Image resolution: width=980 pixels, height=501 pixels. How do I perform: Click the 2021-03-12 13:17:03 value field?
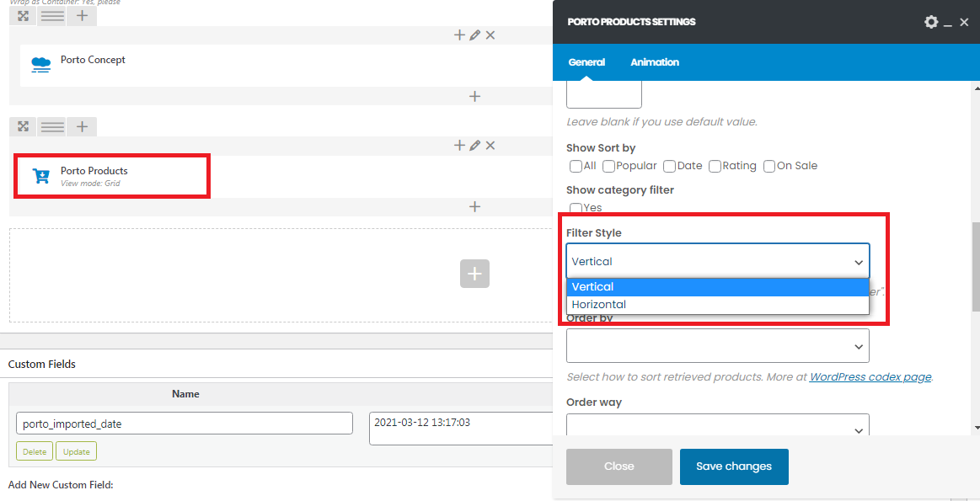(x=461, y=428)
